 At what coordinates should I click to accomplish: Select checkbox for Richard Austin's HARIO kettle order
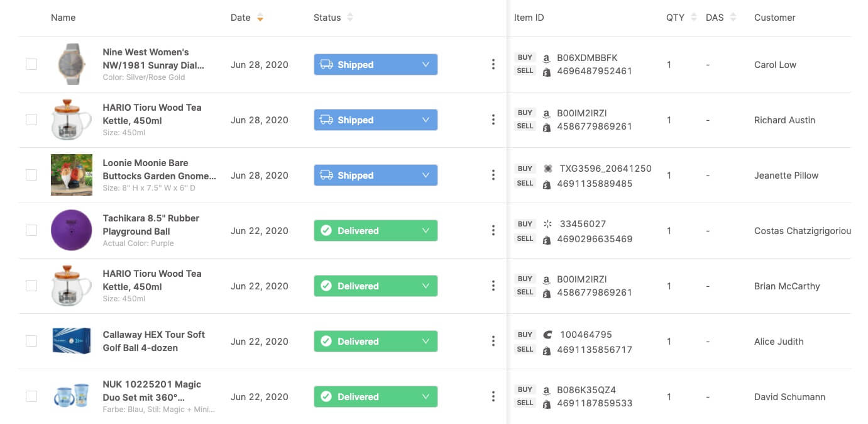click(x=31, y=120)
